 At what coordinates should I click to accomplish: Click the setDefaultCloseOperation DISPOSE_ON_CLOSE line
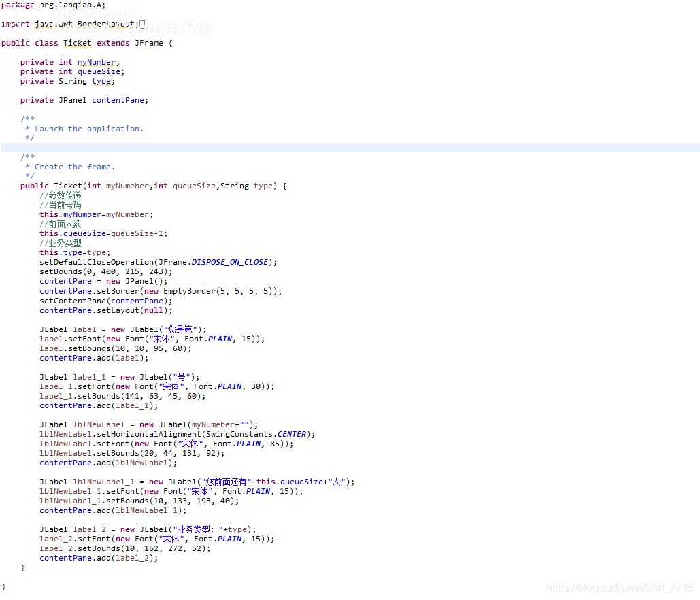pyautogui.click(x=159, y=262)
